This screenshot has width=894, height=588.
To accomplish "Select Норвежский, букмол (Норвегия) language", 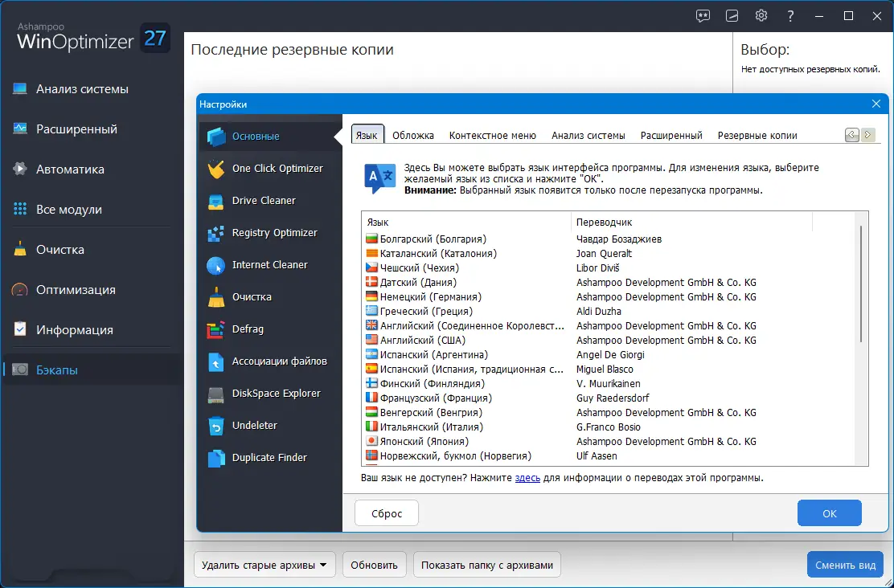I will tap(609, 456).
